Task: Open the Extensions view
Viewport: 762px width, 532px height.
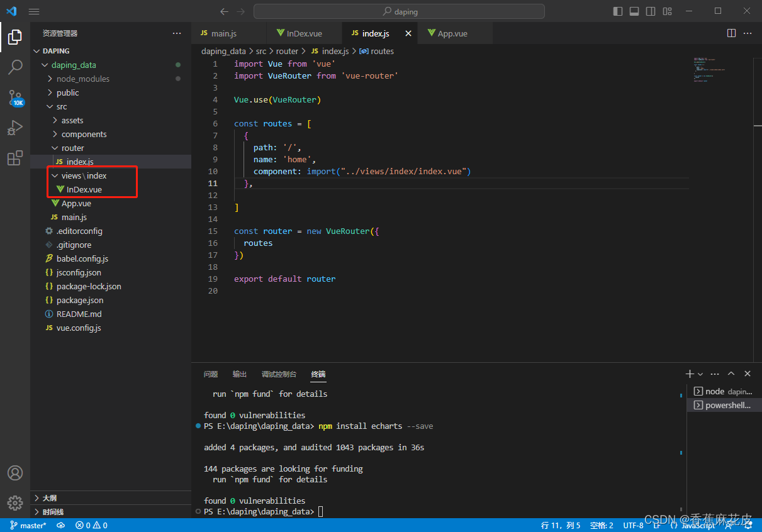Action: coord(15,158)
